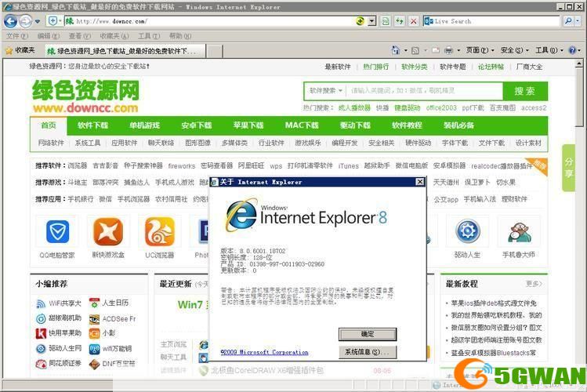The image size is (587, 392).
Task: Click the site keyword search field
Action: click(x=424, y=91)
